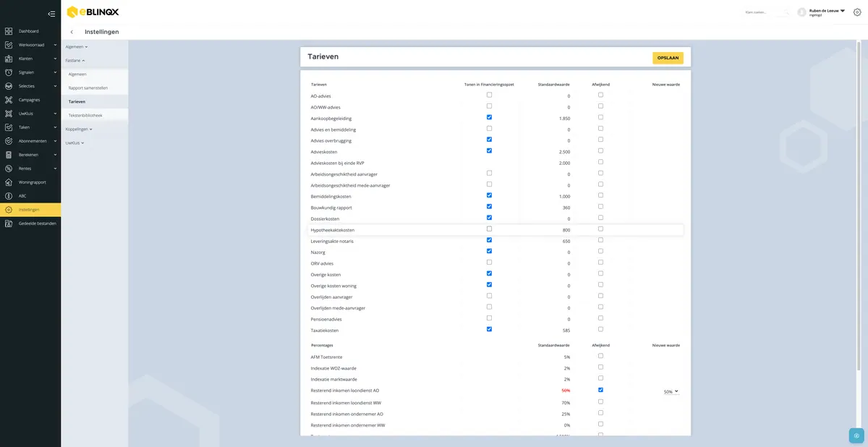Click the Rentes percentage icon
868x447 pixels.
point(8,169)
